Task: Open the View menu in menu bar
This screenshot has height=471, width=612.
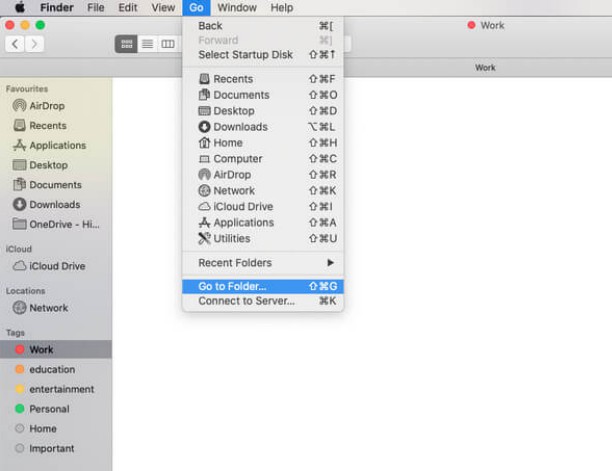Action: coord(163,7)
